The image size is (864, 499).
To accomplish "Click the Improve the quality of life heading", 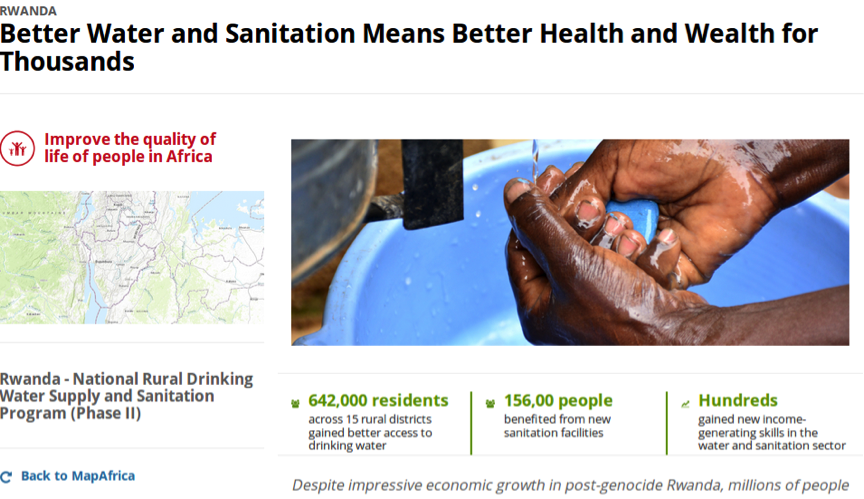I will pyautogui.click(x=130, y=148).
